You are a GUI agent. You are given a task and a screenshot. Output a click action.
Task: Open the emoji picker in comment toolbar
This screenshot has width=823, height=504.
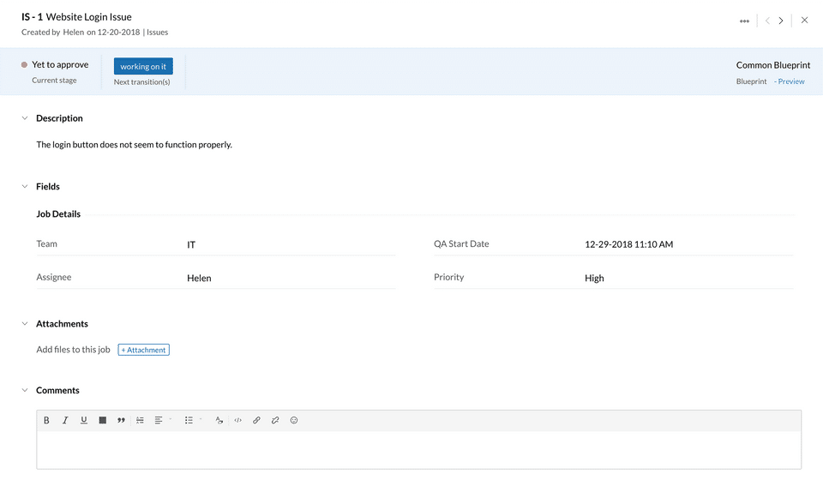(294, 420)
